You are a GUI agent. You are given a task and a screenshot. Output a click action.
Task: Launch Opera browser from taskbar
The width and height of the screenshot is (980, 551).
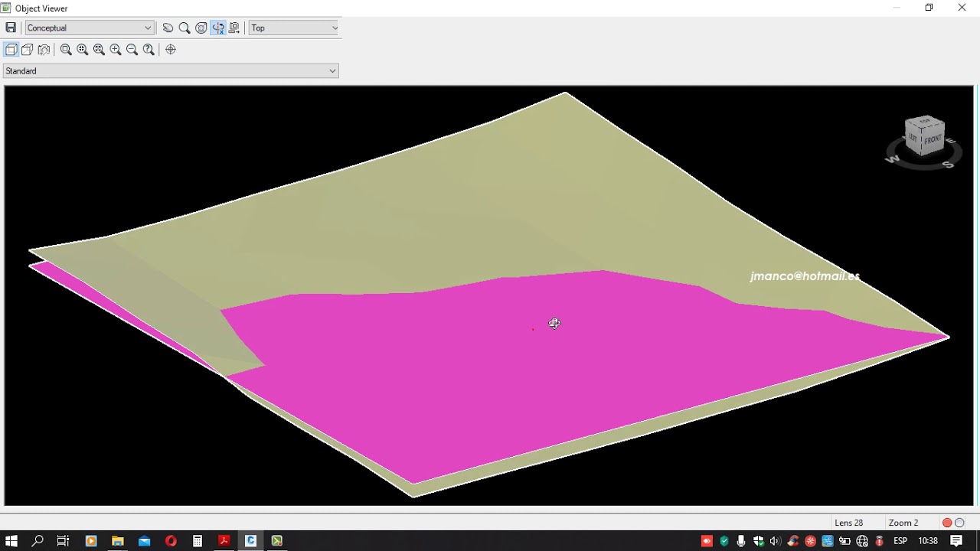(171, 541)
